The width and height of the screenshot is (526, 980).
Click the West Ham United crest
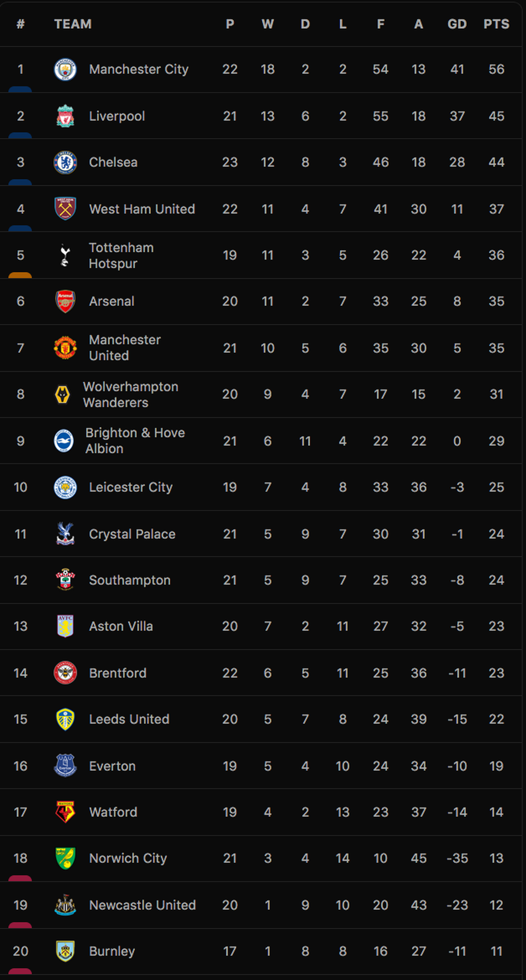[x=65, y=209]
